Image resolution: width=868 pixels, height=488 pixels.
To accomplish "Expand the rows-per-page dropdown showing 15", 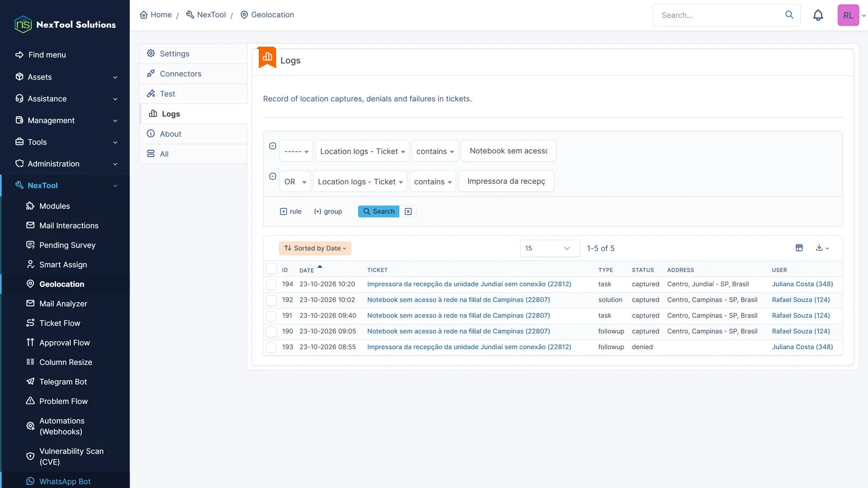I will coord(550,248).
